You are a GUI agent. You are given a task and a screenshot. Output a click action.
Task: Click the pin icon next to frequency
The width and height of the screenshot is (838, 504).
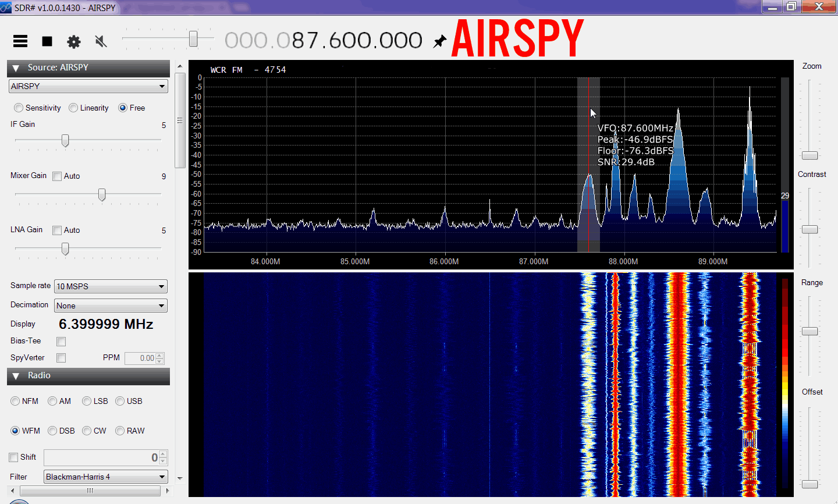(x=440, y=41)
